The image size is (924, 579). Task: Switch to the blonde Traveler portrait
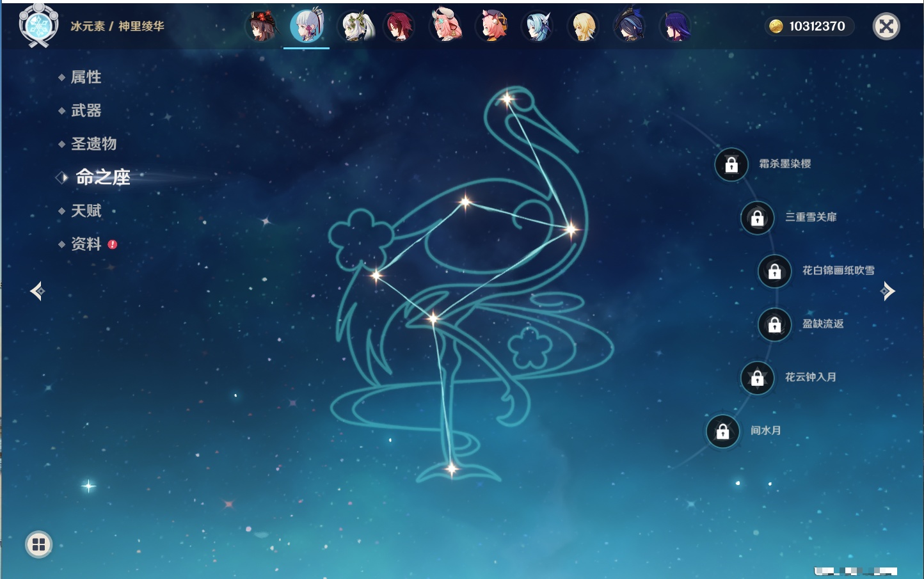584,26
